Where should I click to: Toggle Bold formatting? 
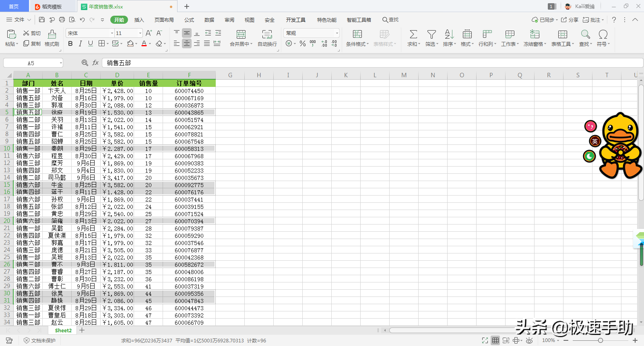[70, 43]
